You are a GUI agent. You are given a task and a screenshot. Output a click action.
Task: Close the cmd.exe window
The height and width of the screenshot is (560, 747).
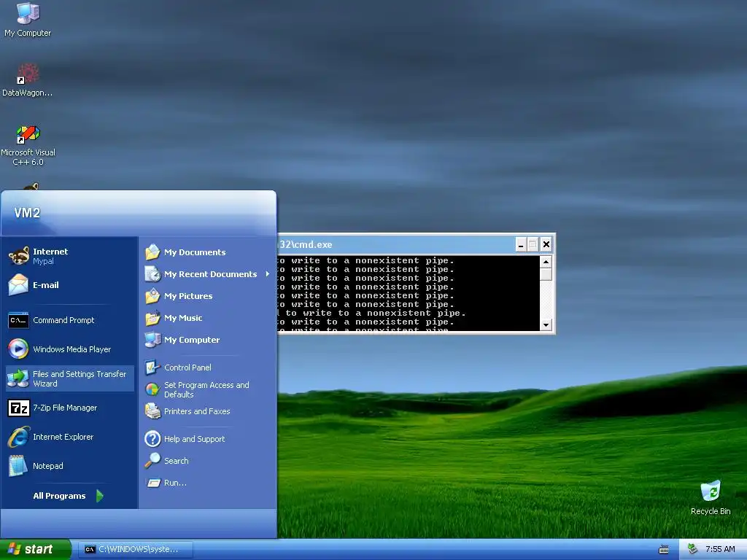click(546, 244)
